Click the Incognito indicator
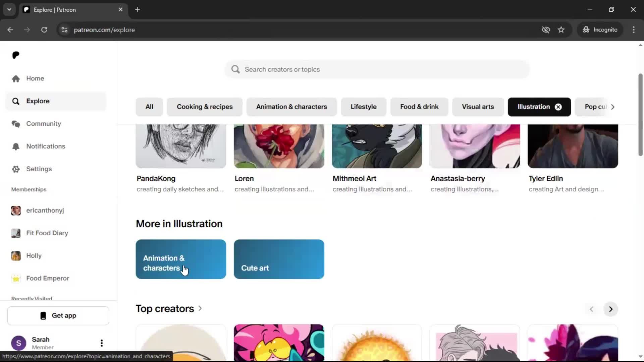644x362 pixels. click(x=600, y=30)
